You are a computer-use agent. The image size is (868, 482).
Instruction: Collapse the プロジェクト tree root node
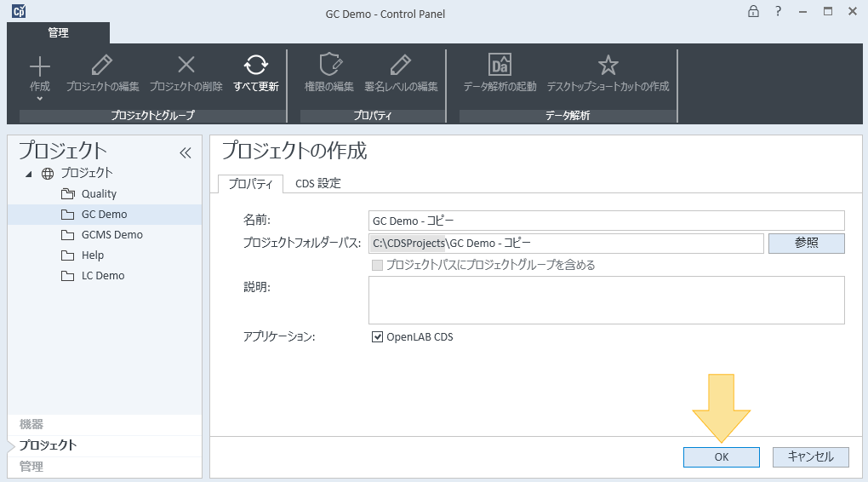(29, 174)
